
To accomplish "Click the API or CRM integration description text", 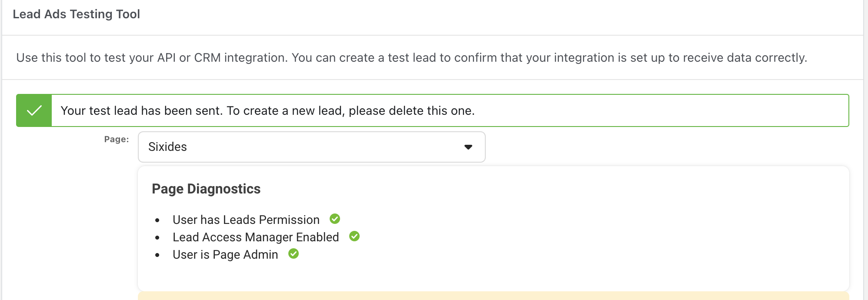I will 411,57.
